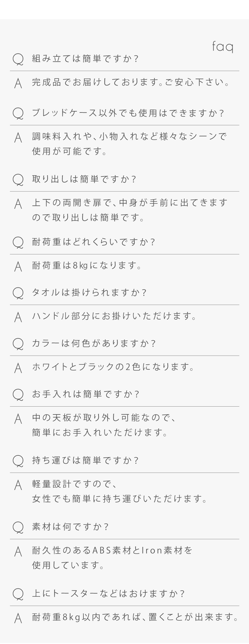Click the answer mentioning ABS素材とIron素材

pos(112,558)
